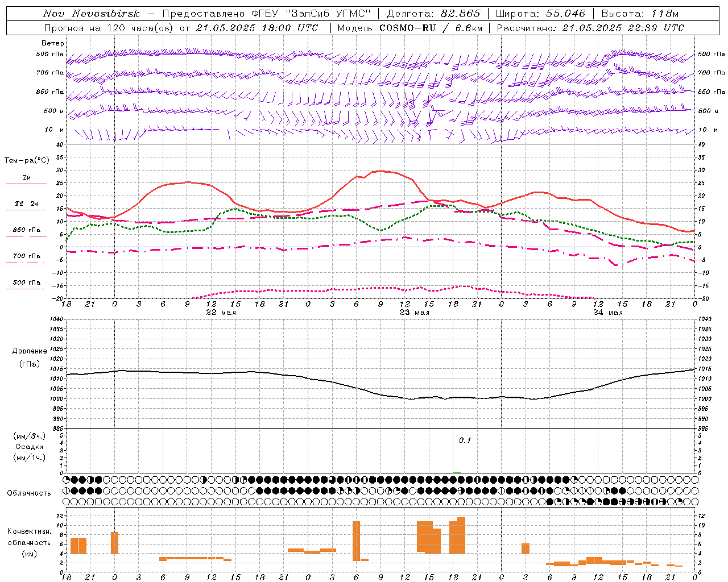Click the '22 мая' date label
The height and width of the screenshot is (582, 728).
click(x=221, y=313)
